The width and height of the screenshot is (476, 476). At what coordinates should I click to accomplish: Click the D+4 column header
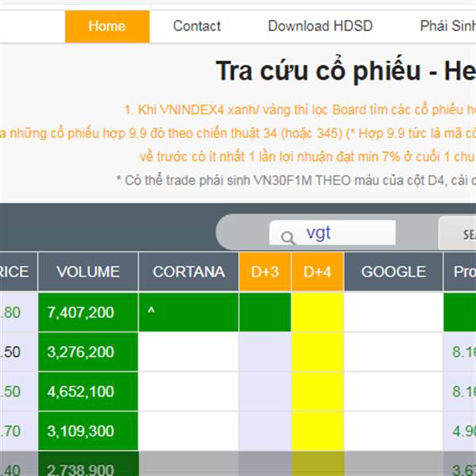click(x=317, y=271)
